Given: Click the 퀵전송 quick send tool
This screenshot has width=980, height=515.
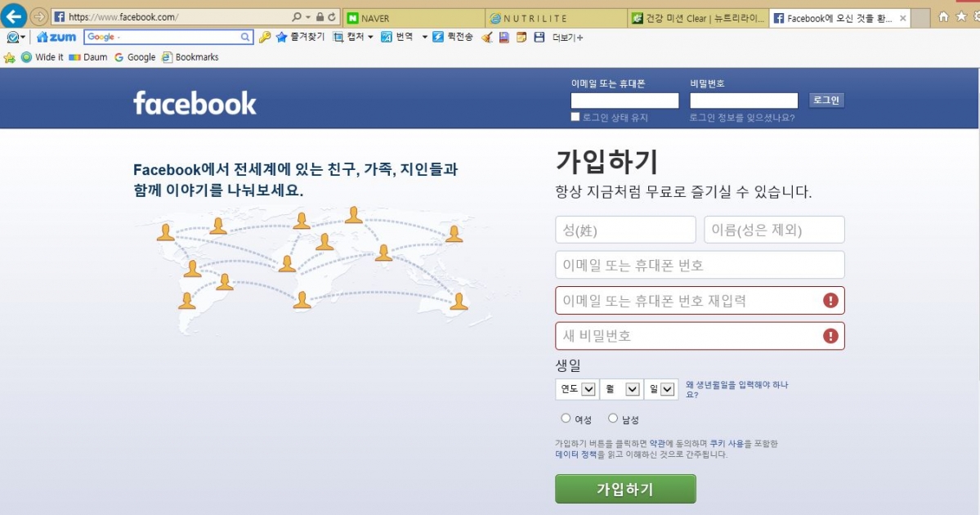Looking at the screenshot, I should tap(453, 37).
